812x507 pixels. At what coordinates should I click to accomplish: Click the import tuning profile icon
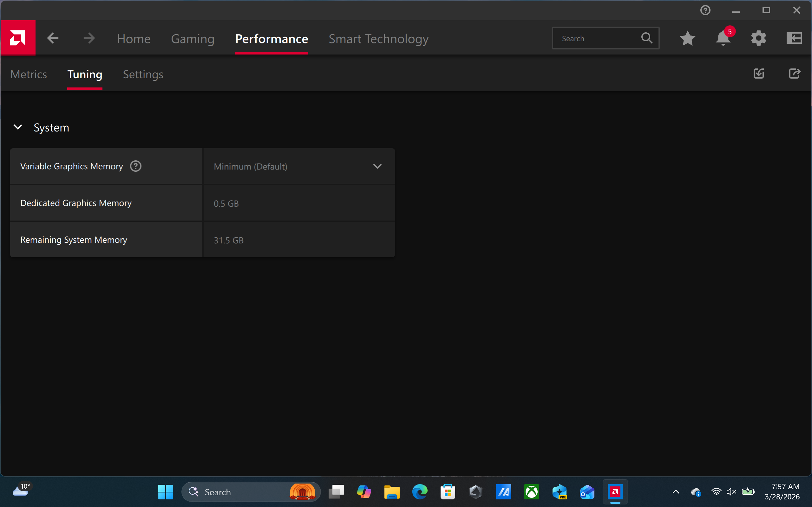[x=758, y=74]
